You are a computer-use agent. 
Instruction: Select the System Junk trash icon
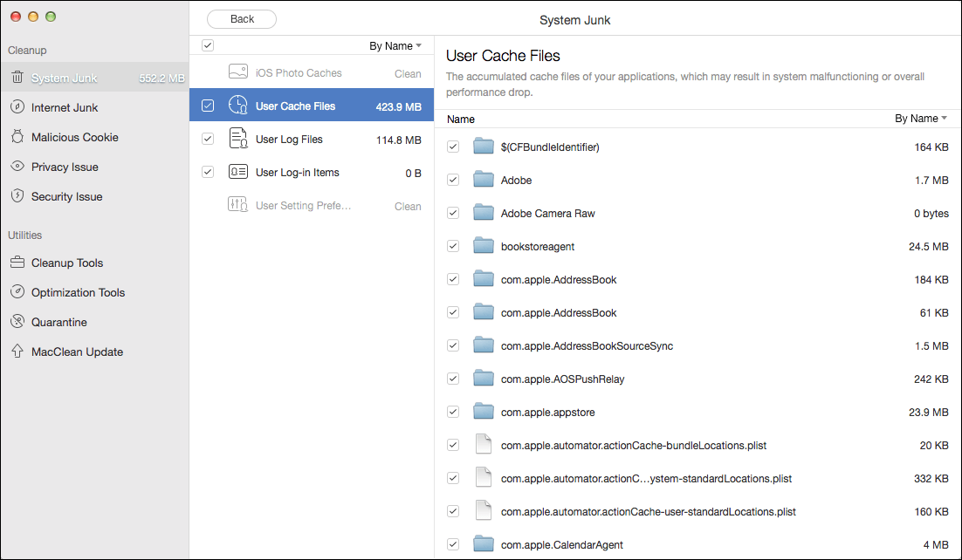pos(17,77)
